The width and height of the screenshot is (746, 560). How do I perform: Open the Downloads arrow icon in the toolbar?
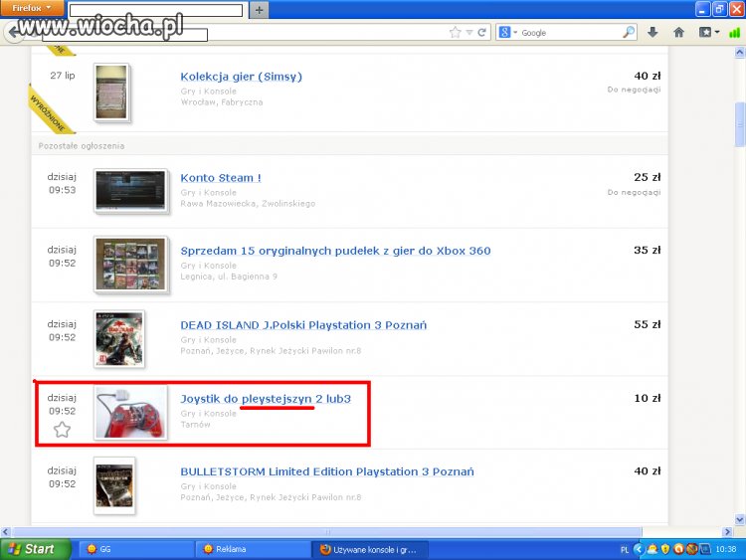(653, 33)
